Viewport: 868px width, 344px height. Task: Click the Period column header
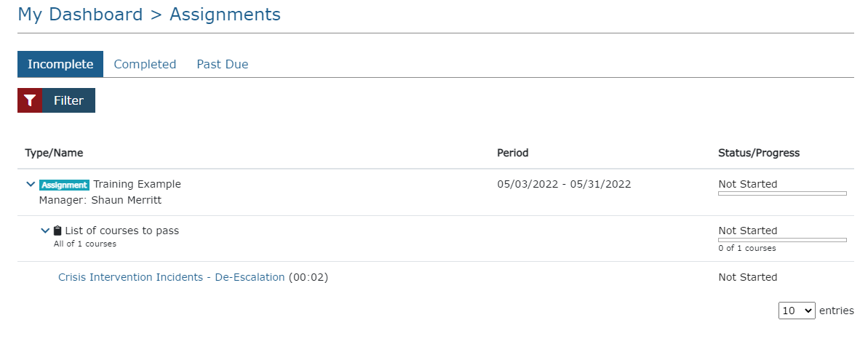pyautogui.click(x=512, y=153)
